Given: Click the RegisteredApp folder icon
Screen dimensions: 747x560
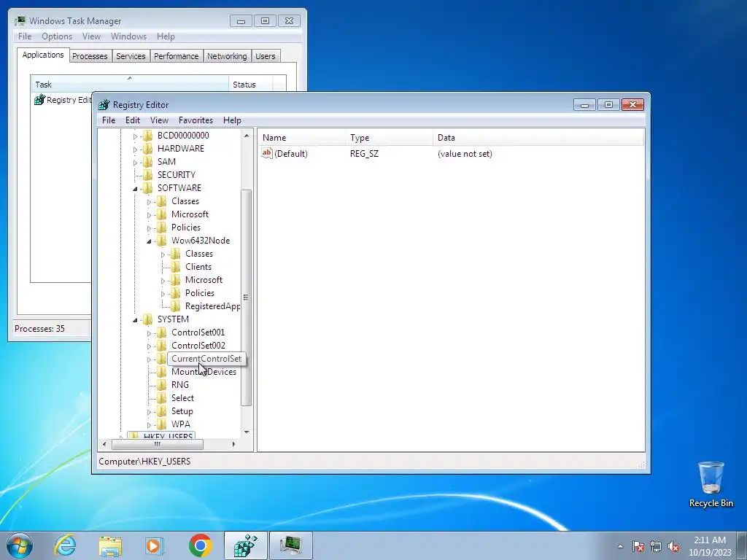Looking at the screenshot, I should [x=175, y=306].
